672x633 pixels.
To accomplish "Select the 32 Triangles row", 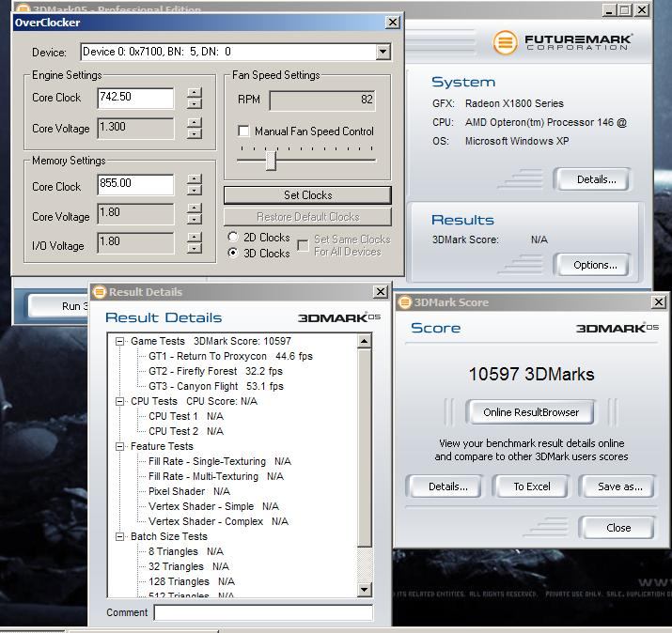I will click(x=189, y=566).
